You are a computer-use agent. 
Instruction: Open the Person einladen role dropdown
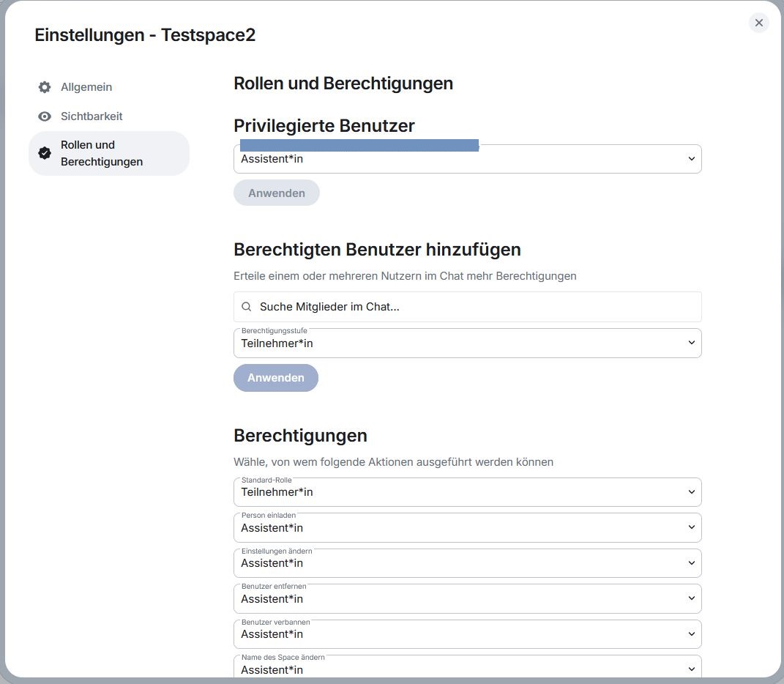click(467, 528)
